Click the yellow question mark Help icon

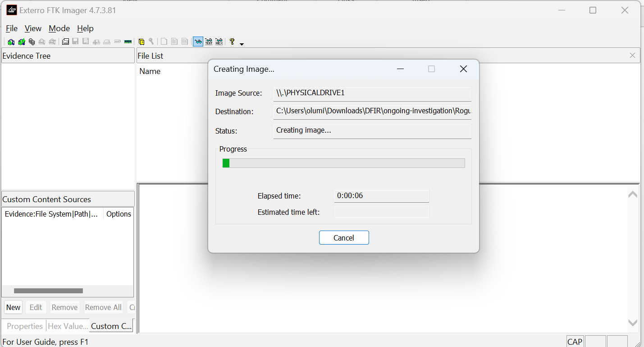232,42
